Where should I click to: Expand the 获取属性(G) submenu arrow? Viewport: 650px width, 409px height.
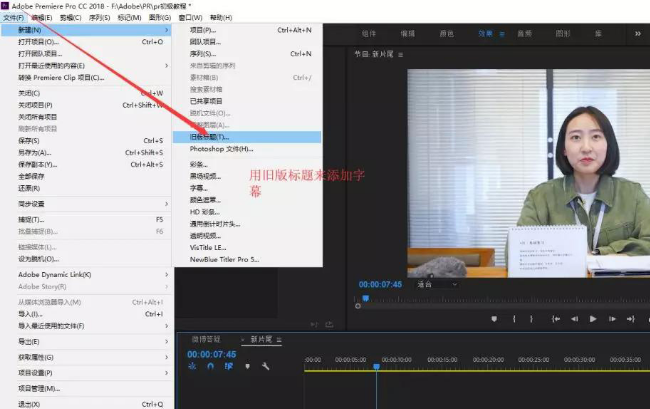coord(166,357)
